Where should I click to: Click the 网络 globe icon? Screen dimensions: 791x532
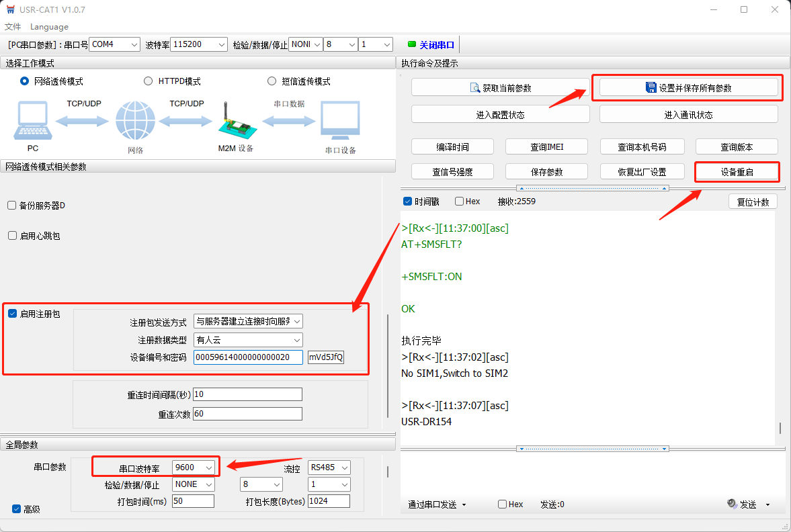135,122
